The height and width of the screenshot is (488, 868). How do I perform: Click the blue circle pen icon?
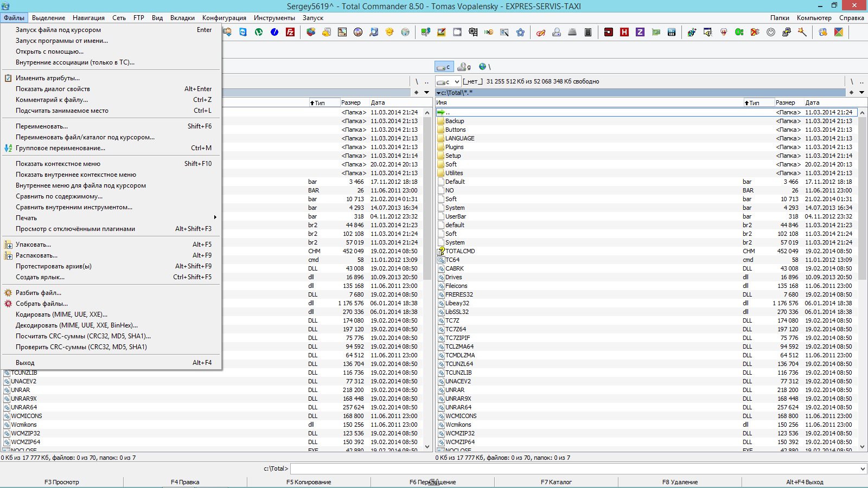[x=275, y=32]
